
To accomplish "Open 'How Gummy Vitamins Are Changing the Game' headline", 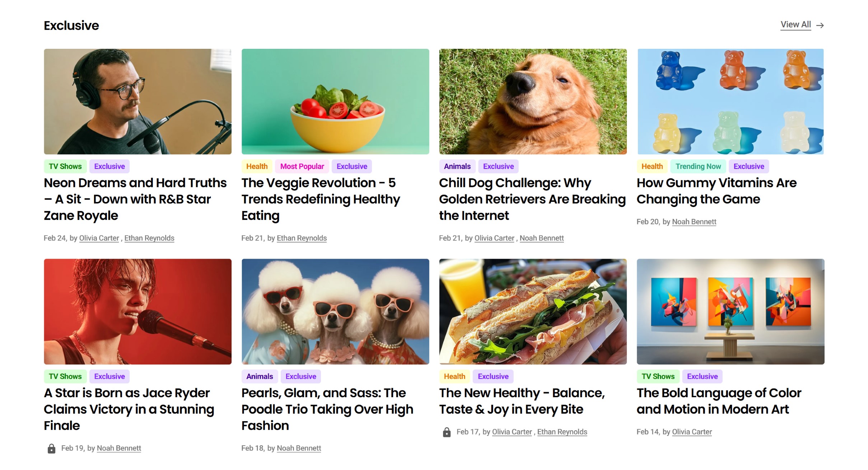I will coord(716,191).
